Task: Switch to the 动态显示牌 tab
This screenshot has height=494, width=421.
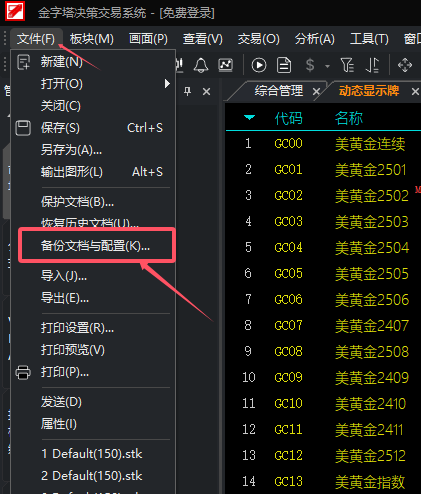Action: click(369, 91)
